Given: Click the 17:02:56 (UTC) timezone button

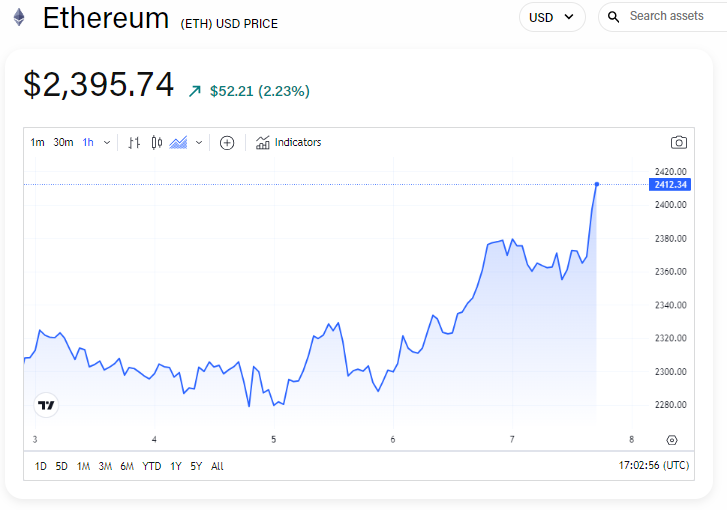Looking at the screenshot, I should 655,466.
